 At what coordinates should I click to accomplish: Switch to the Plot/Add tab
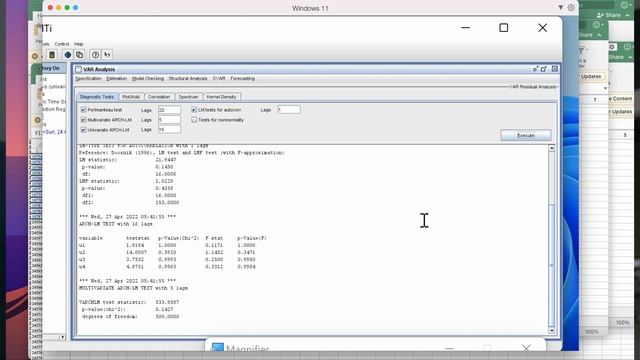(131, 97)
